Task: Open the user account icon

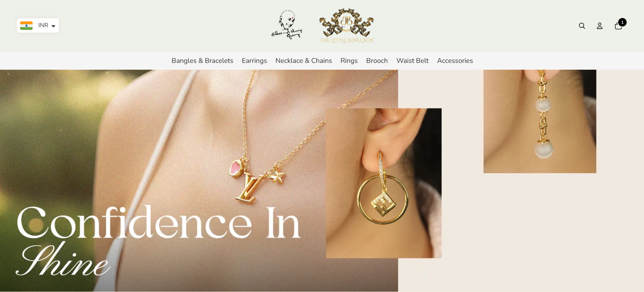Action: coord(599,26)
